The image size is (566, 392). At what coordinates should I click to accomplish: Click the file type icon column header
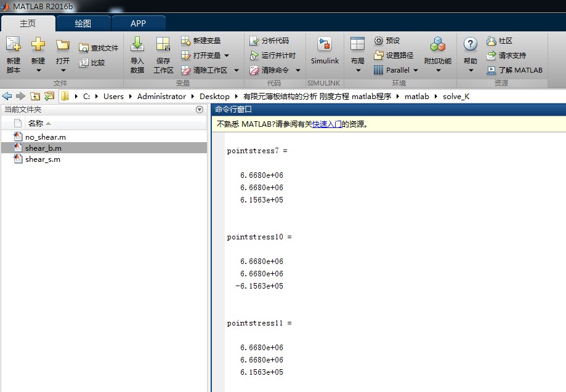[18, 123]
